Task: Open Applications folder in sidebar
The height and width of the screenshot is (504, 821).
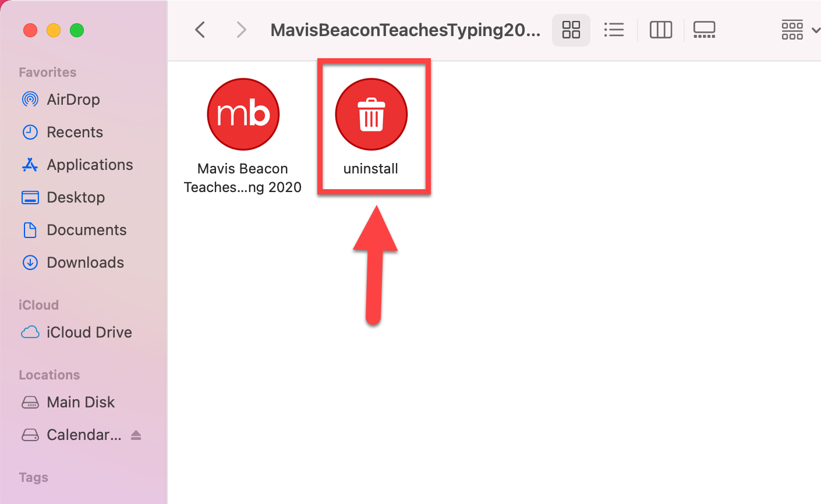Action: (x=90, y=165)
